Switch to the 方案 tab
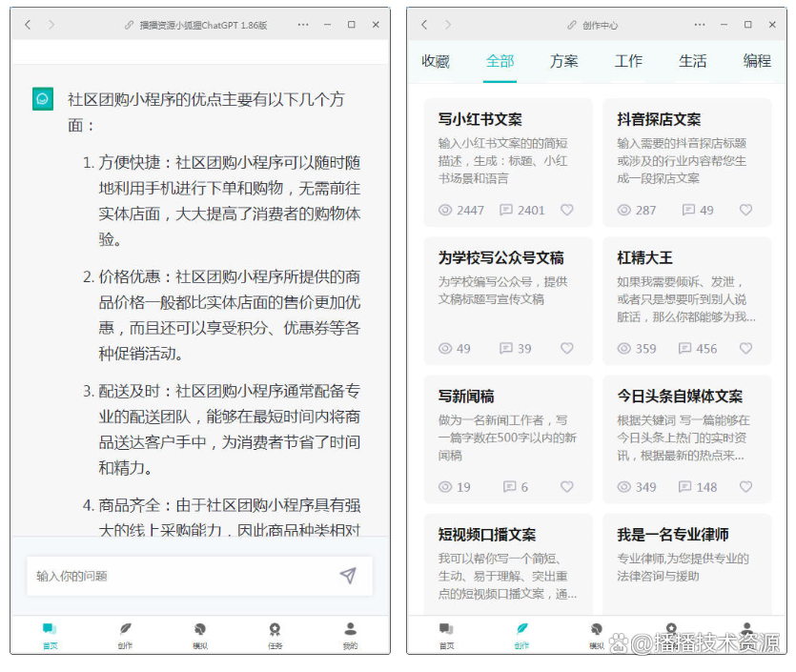796x672 pixels. pyautogui.click(x=564, y=61)
